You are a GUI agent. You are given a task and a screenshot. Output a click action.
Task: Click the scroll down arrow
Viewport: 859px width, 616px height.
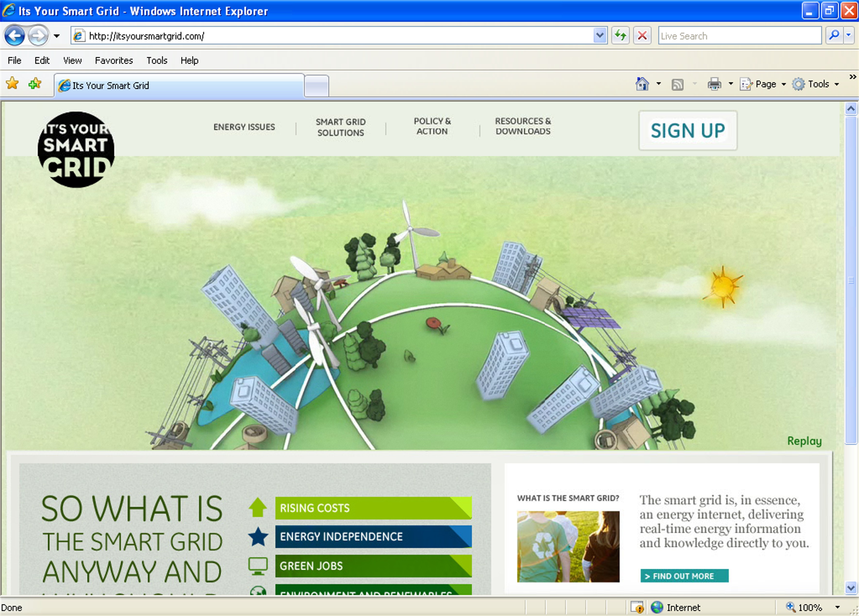(851, 588)
